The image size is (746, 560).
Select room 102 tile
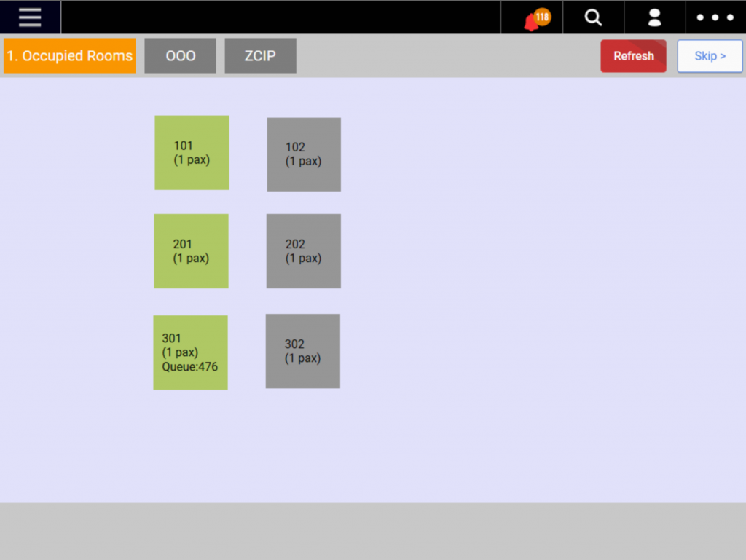[304, 154]
